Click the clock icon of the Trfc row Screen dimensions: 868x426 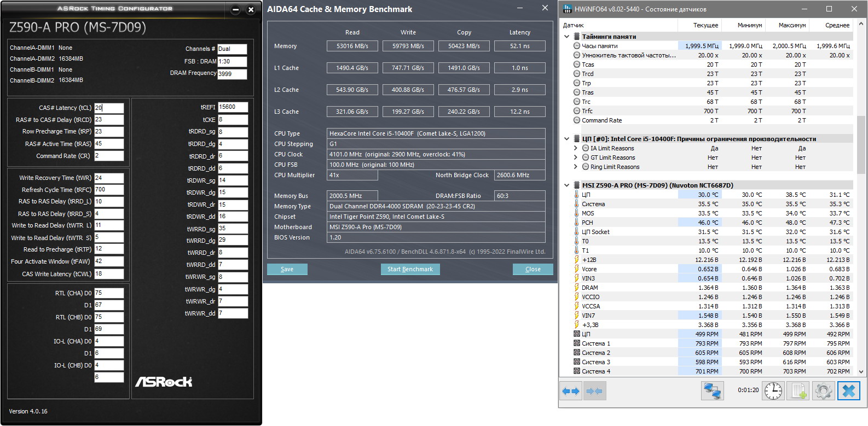(577, 111)
